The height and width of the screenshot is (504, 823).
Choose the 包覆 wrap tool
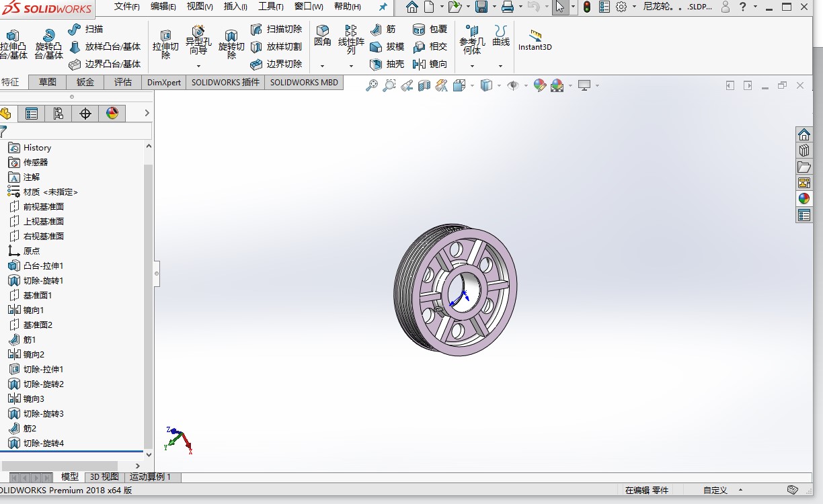tap(430, 30)
